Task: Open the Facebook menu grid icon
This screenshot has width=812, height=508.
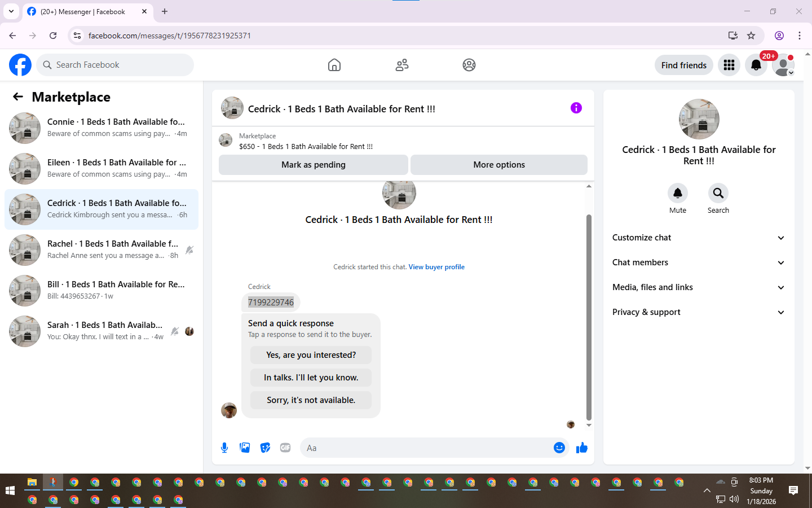Action: (729, 65)
